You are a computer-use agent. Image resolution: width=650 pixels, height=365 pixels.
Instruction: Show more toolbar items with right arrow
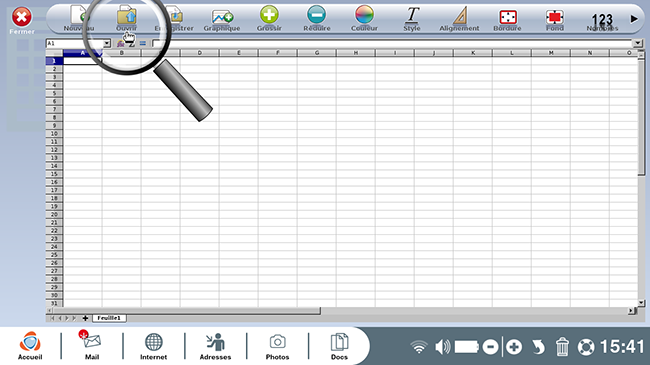634,19
